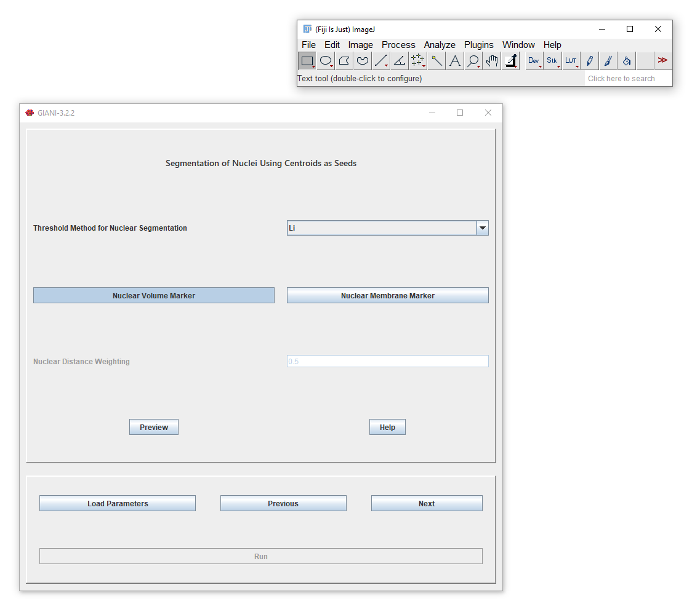Click the GIANI Help button
The width and height of the screenshot is (700, 609).
click(387, 427)
